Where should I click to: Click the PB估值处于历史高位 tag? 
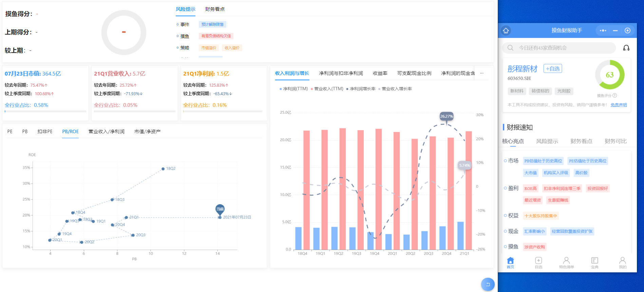click(543, 161)
